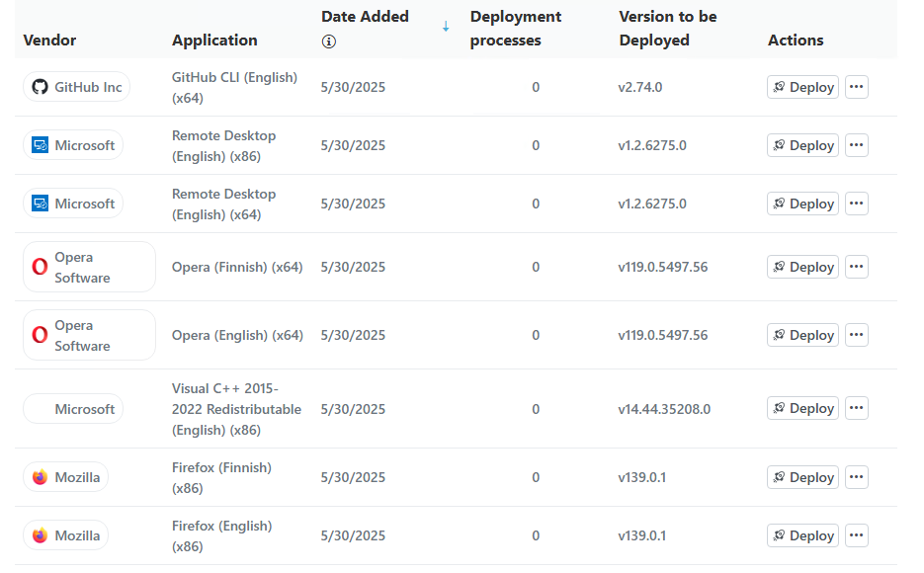Click version v2.74.0
The image size is (924, 573).
pyautogui.click(x=640, y=87)
